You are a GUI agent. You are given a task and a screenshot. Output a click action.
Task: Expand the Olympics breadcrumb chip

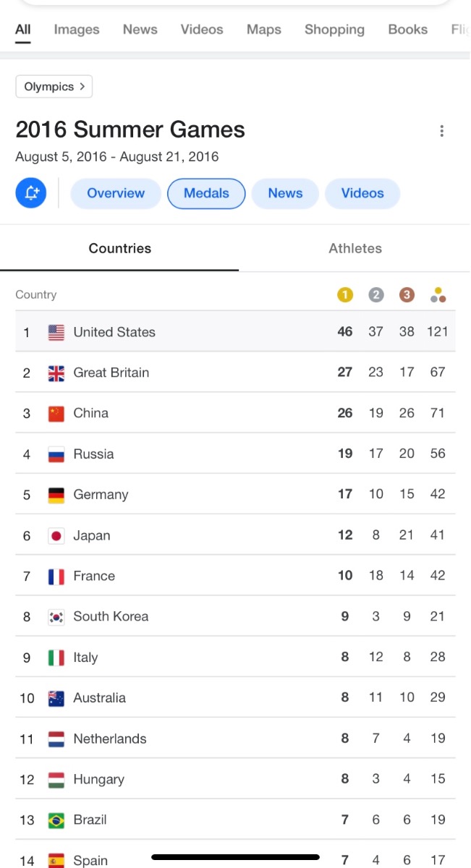click(54, 87)
